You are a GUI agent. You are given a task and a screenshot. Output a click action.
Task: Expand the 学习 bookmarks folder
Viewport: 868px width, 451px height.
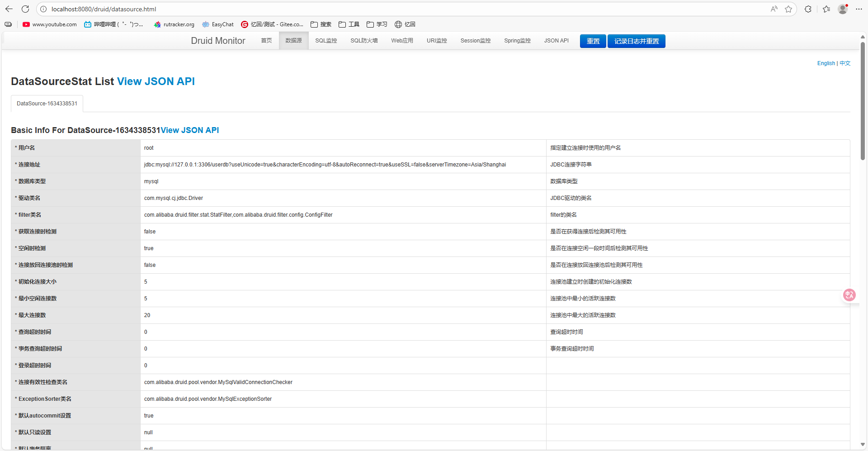[x=377, y=24]
